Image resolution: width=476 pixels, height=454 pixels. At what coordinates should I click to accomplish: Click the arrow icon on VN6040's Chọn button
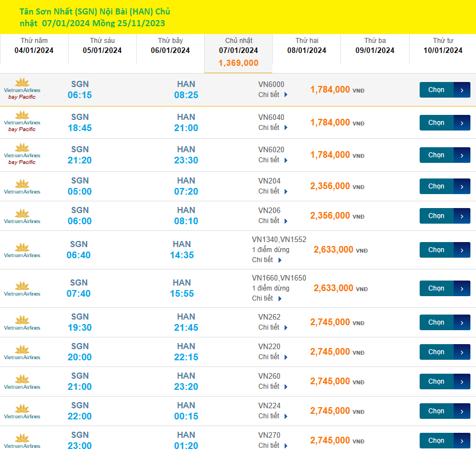pyautogui.click(x=462, y=123)
